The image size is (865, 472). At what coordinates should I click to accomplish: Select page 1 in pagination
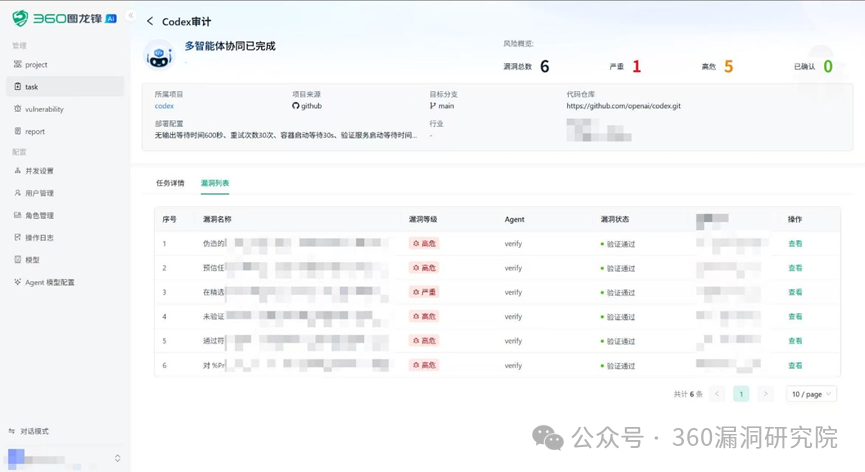(x=741, y=394)
